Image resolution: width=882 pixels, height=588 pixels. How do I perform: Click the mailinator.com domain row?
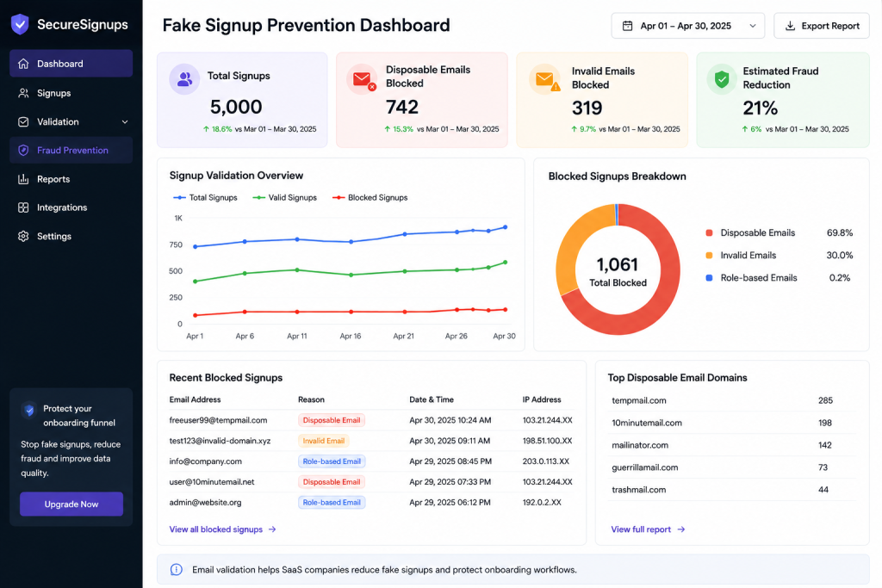coord(732,444)
